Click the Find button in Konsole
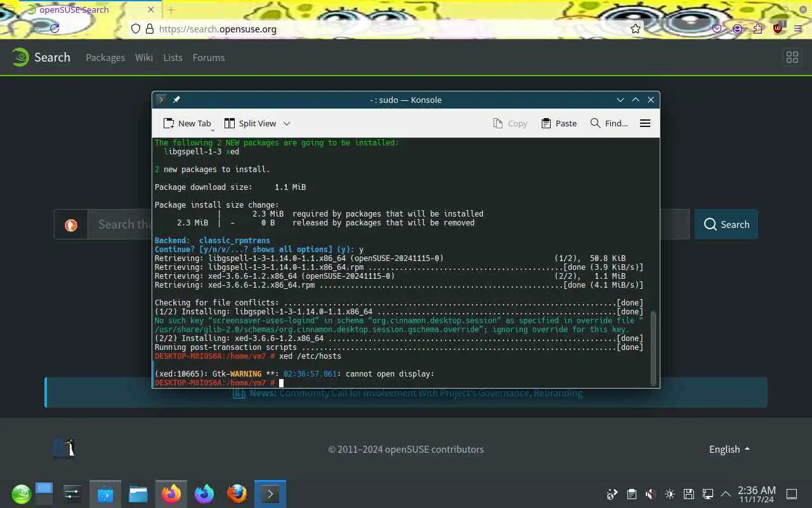812x508 pixels. (x=609, y=123)
